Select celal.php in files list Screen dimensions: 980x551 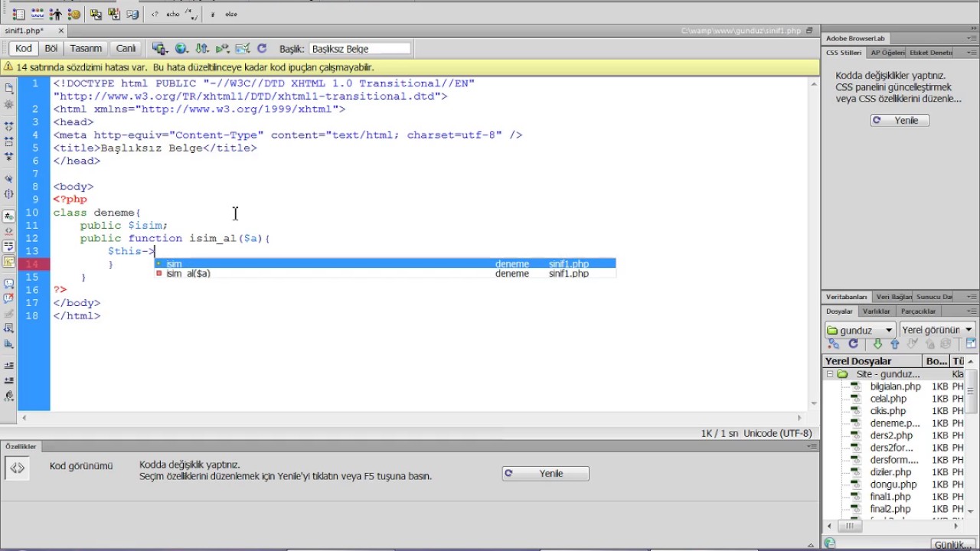coord(888,399)
